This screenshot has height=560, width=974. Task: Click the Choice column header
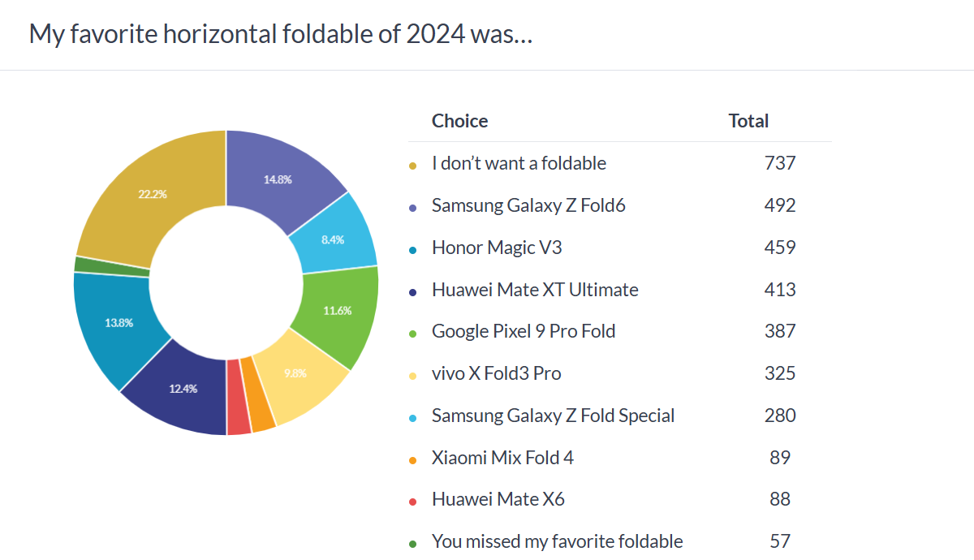[459, 121]
